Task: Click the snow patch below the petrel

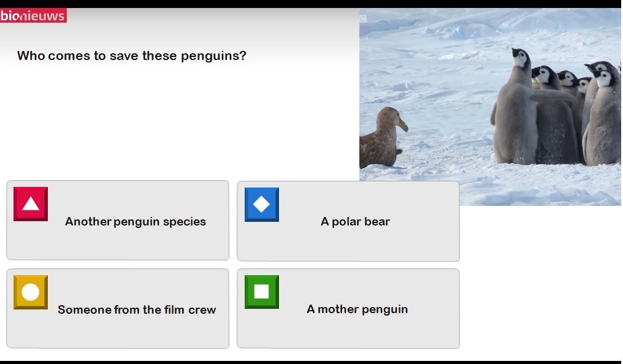Action: tap(393, 175)
